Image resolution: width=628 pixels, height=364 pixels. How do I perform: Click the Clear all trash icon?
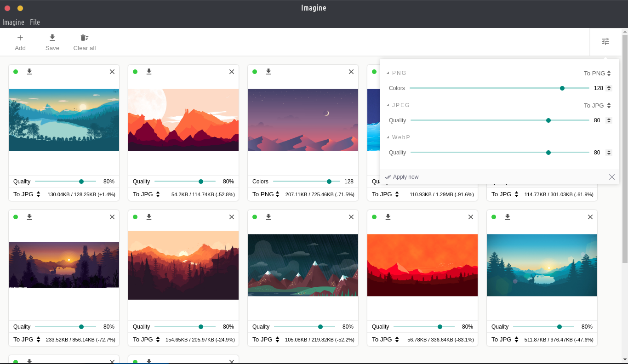tap(84, 38)
